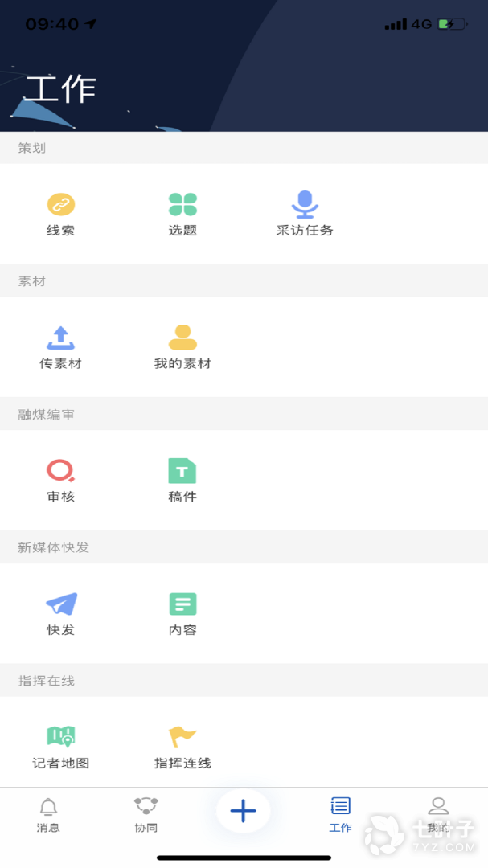Open 我的素材 person icon
488x868 pixels.
pos(182,338)
